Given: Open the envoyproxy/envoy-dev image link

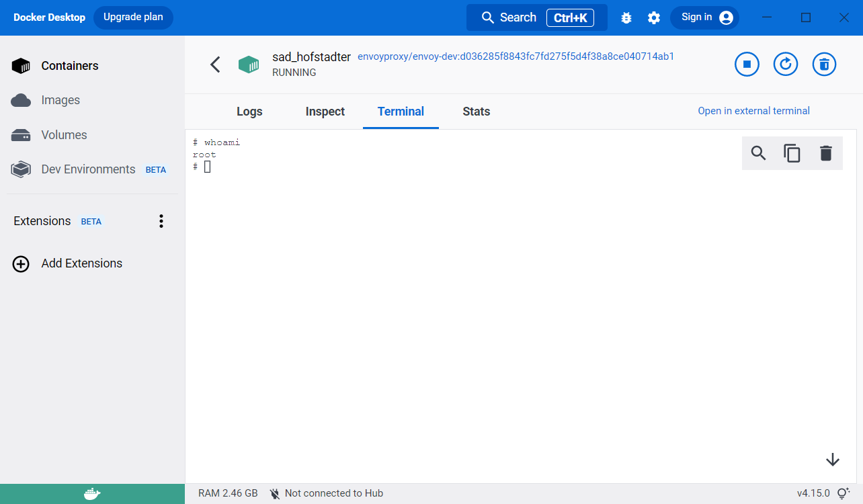Looking at the screenshot, I should click(516, 56).
